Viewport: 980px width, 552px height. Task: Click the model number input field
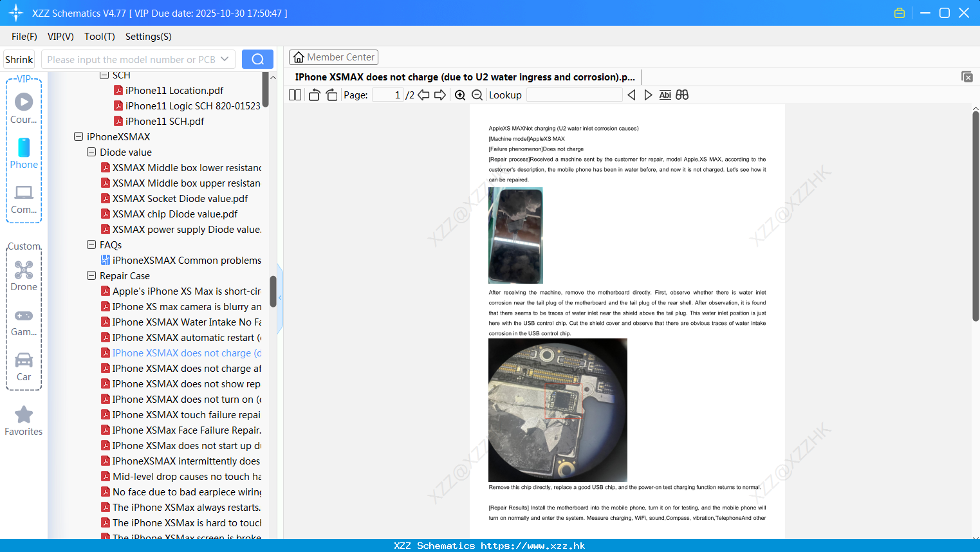coord(131,59)
